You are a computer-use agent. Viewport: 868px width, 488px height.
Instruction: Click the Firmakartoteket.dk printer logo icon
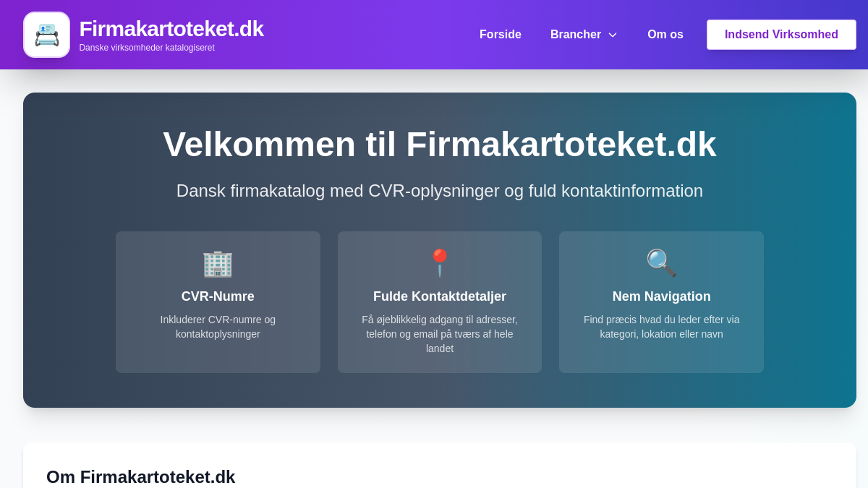click(x=46, y=34)
